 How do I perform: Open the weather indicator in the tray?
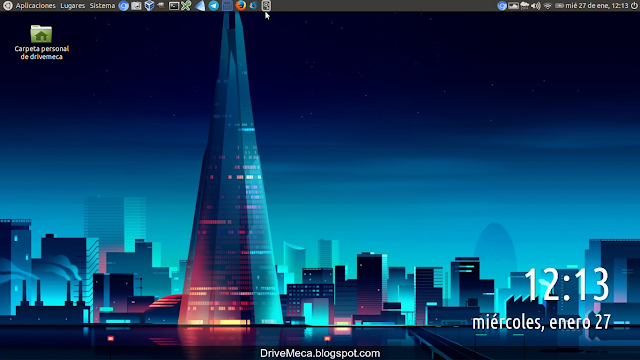click(x=525, y=6)
